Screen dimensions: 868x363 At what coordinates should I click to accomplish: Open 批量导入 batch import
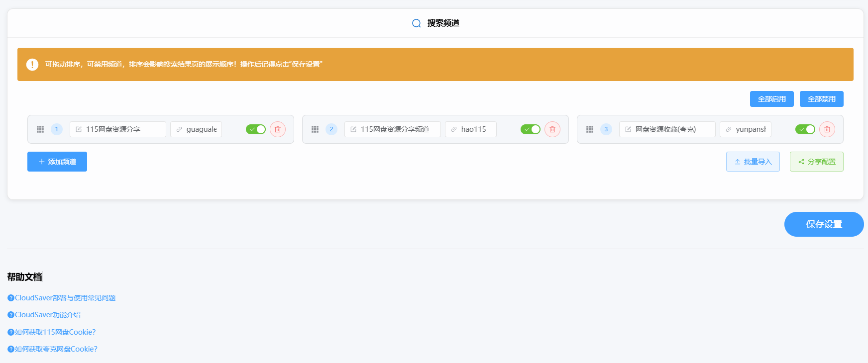tap(753, 162)
